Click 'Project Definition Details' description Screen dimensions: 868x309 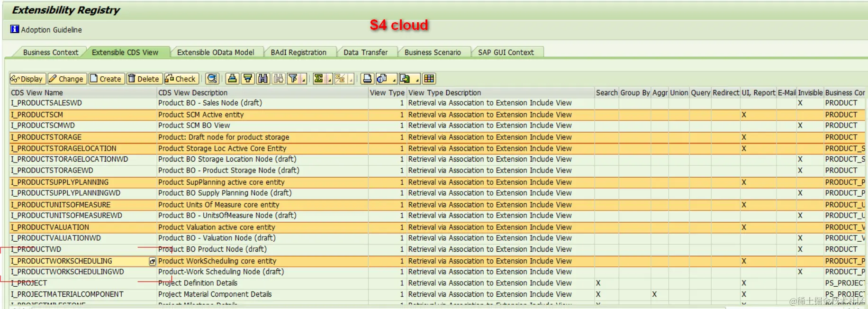(x=198, y=283)
